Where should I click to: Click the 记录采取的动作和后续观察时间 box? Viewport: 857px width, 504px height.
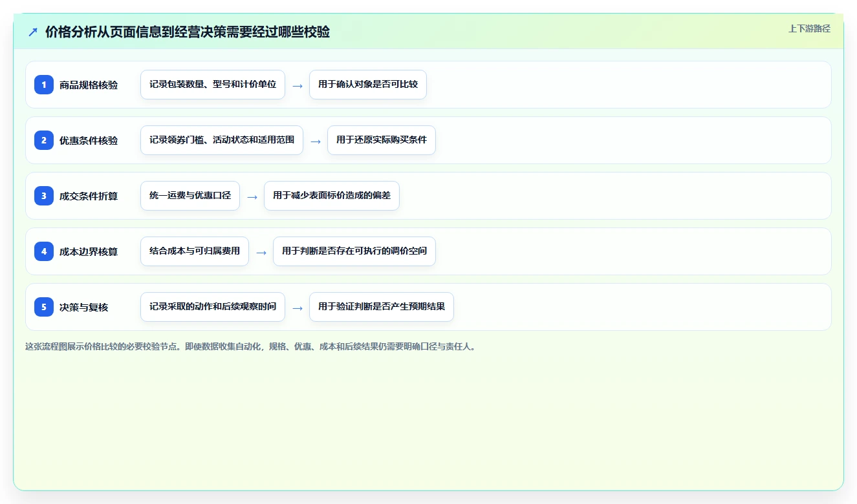[x=213, y=307]
